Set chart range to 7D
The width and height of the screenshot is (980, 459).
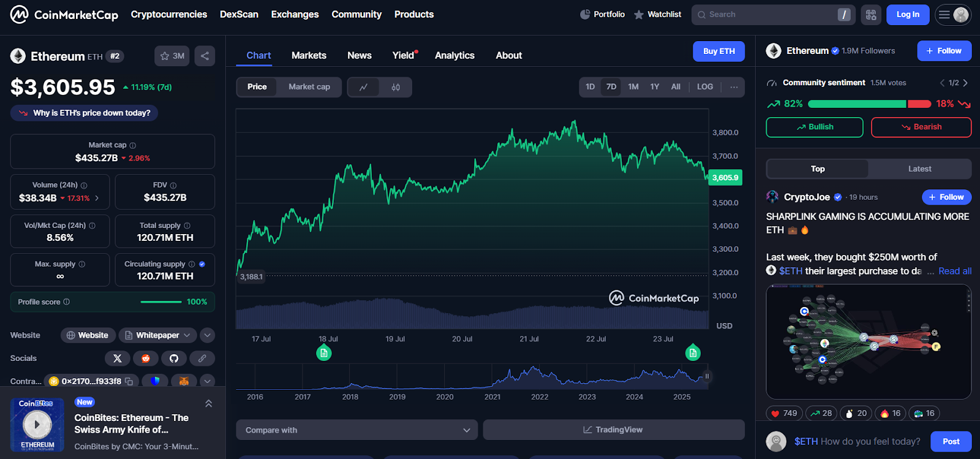pos(611,87)
